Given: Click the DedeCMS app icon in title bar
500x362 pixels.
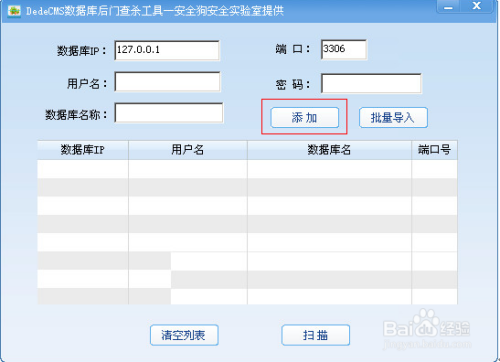Looking at the screenshot, I should click(14, 11).
